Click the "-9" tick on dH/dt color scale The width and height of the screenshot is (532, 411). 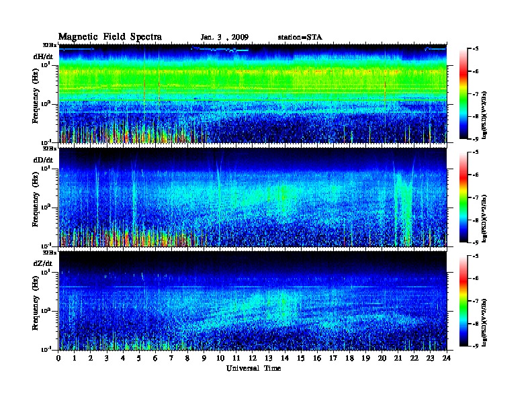[x=476, y=139]
